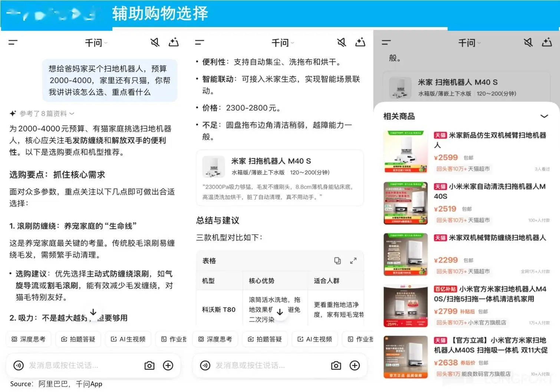
Task: Start a new chat in the right product screen
Action: (x=547, y=42)
